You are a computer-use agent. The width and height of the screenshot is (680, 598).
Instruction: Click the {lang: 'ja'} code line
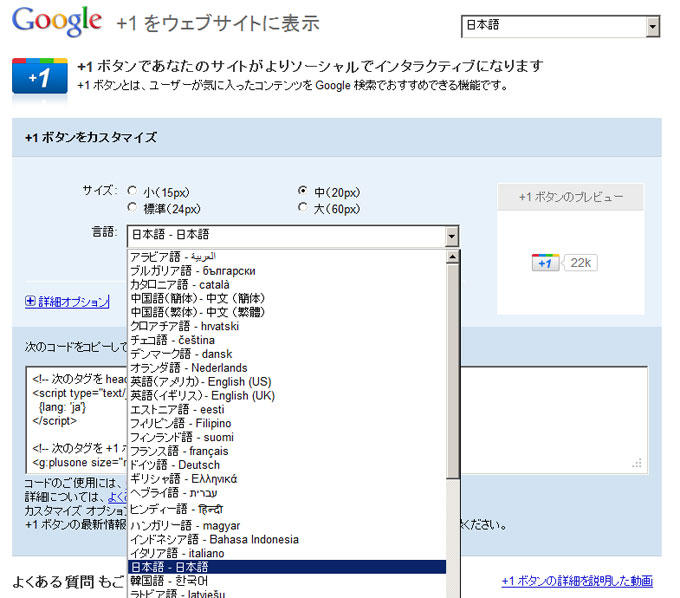pos(62,407)
